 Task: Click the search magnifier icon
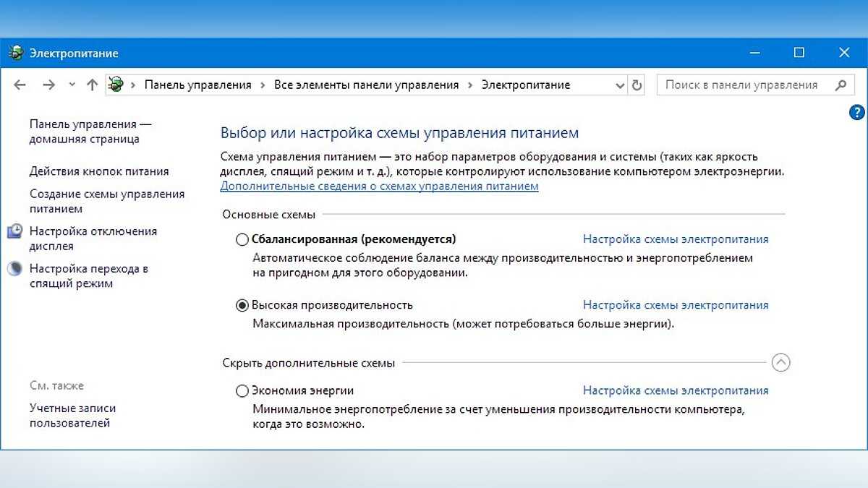coord(840,85)
